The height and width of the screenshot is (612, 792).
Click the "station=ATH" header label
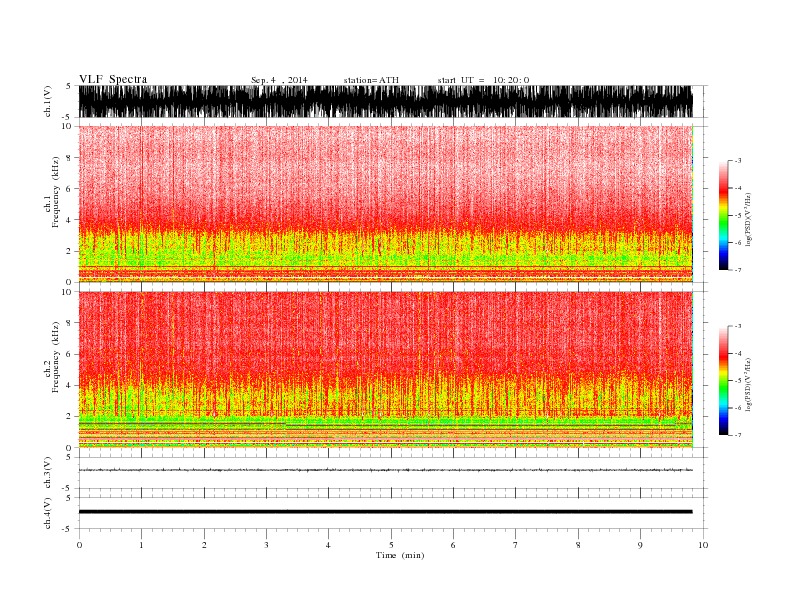pos(371,80)
